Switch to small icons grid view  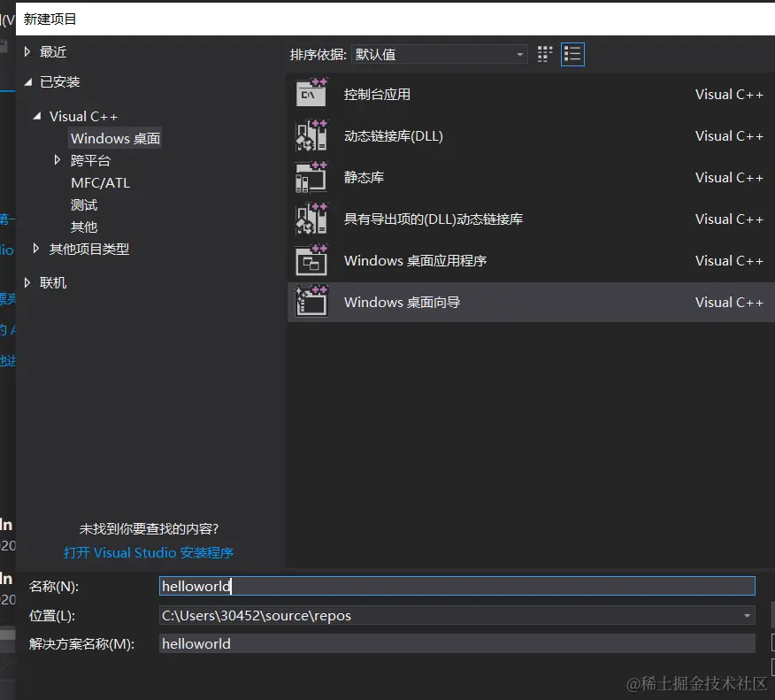[x=545, y=54]
